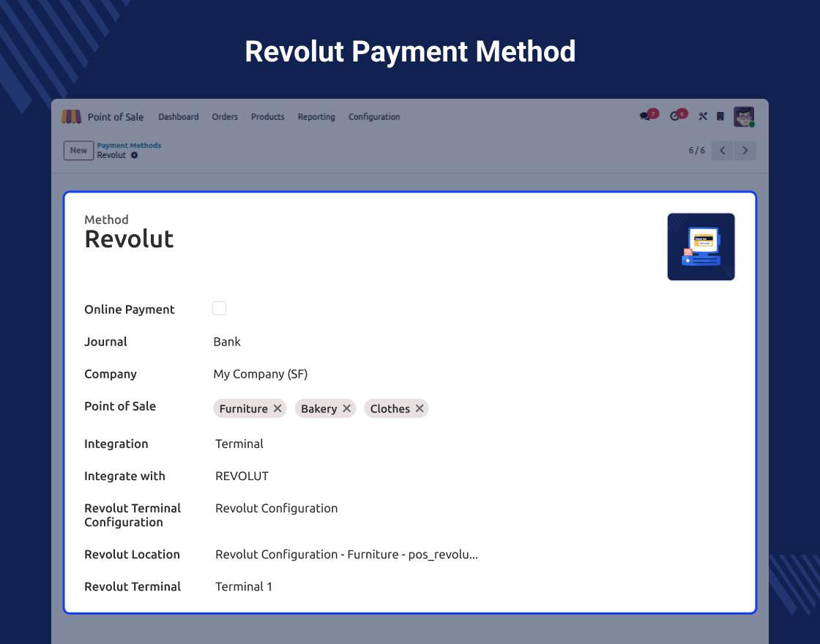Viewport: 820px width, 644px height.
Task: Click the Point of Sale field label
Action: pyautogui.click(x=120, y=406)
